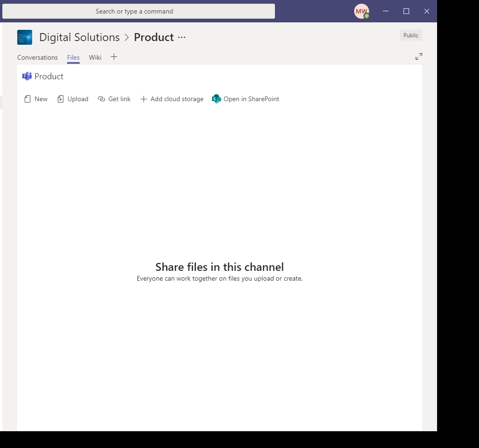Screen dimensions: 479x448
Task: Click the Digital Solutions team avatar image
Action: click(x=25, y=37)
